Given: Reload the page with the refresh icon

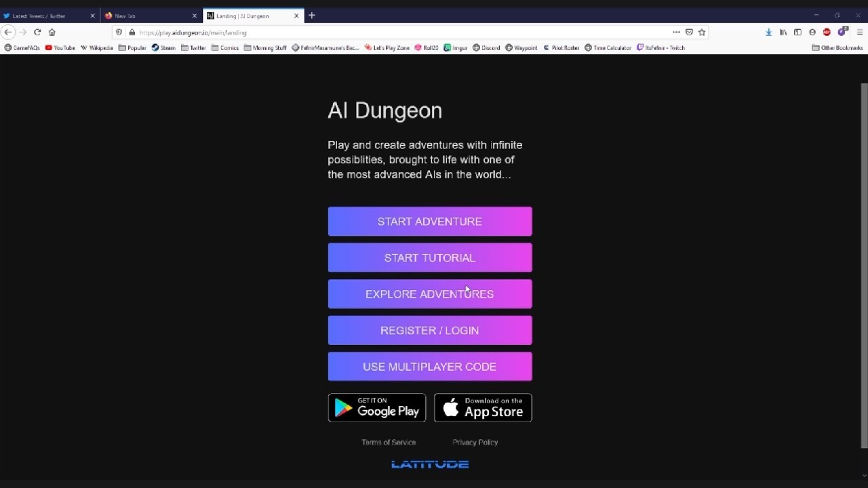Looking at the screenshot, I should click(37, 32).
